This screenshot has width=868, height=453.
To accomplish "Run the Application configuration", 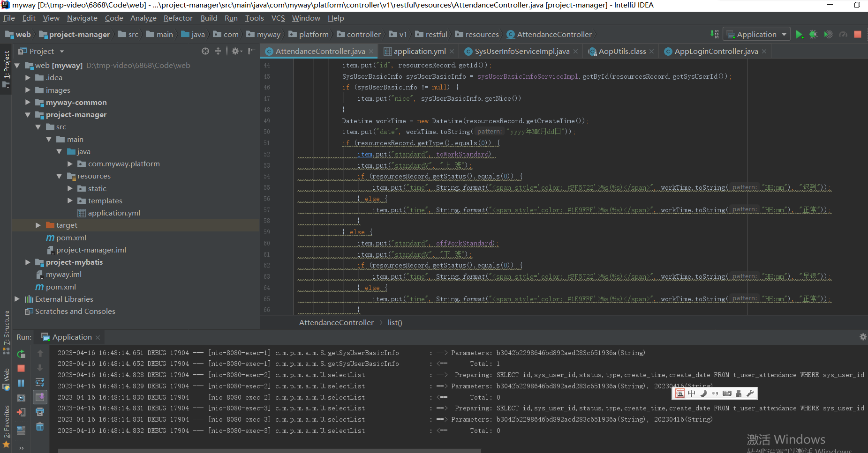I will (800, 34).
